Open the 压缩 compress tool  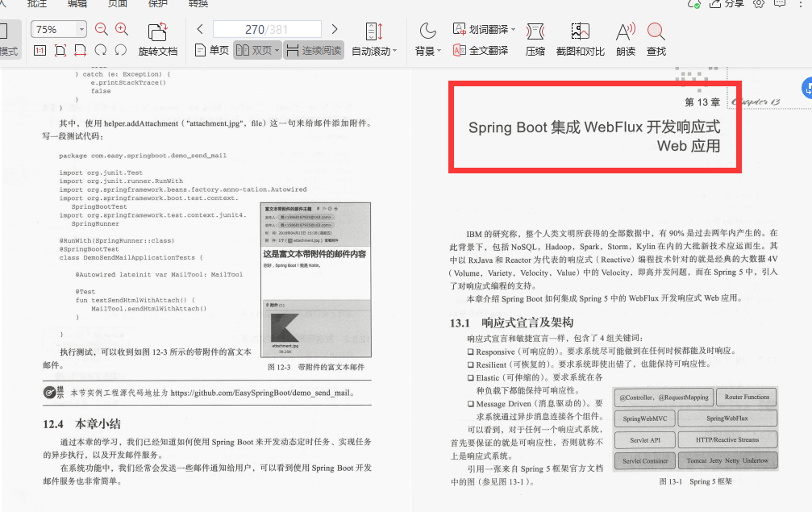pyautogui.click(x=535, y=40)
